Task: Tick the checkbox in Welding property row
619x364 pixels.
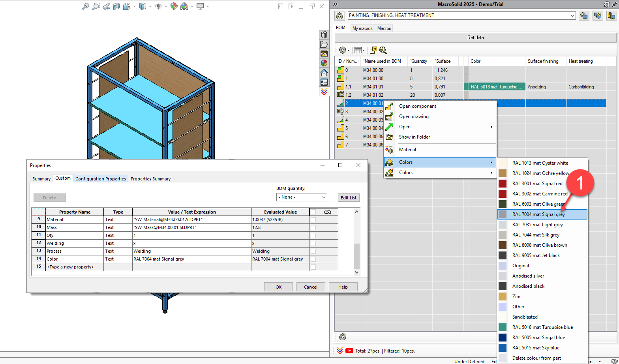Action: (313, 243)
